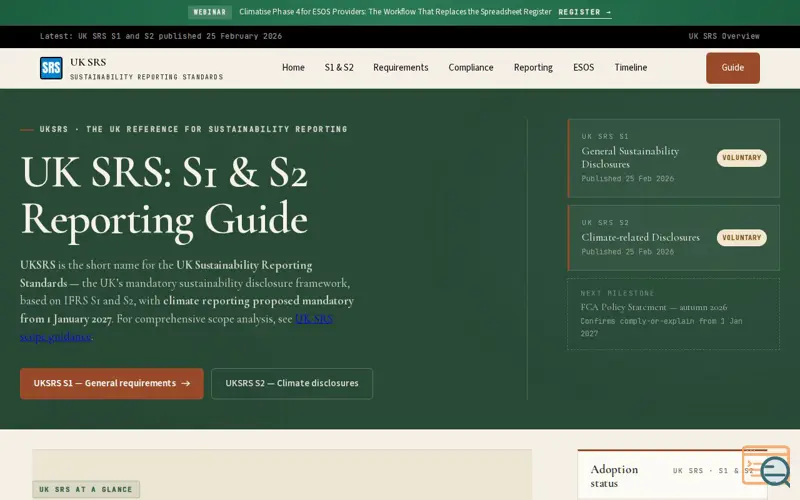Screen dimensions: 800x500
Task: Click the Guide button
Action: click(x=733, y=68)
